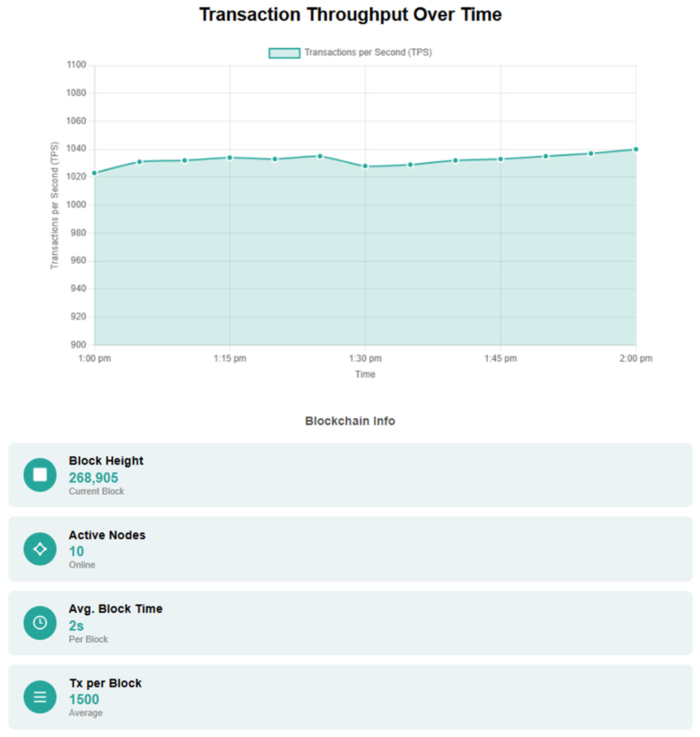Select the data point at 1:15 pm
The height and width of the screenshot is (737, 700).
tap(230, 157)
